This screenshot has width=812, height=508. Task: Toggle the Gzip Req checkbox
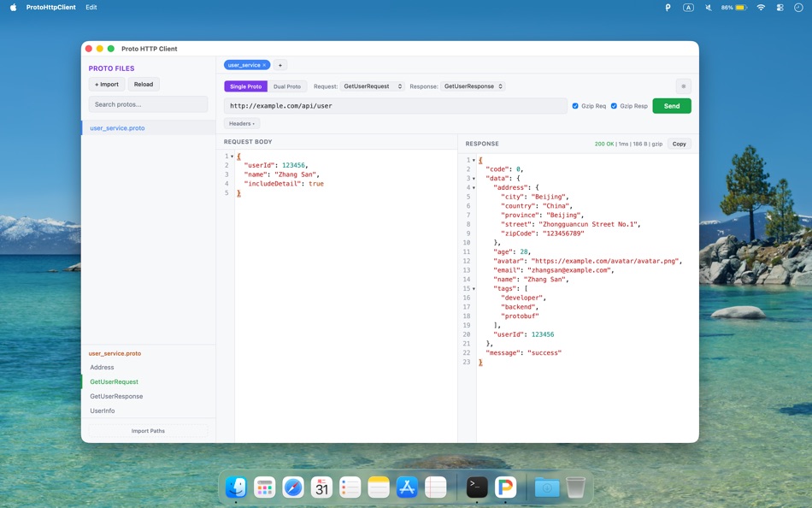tap(575, 106)
